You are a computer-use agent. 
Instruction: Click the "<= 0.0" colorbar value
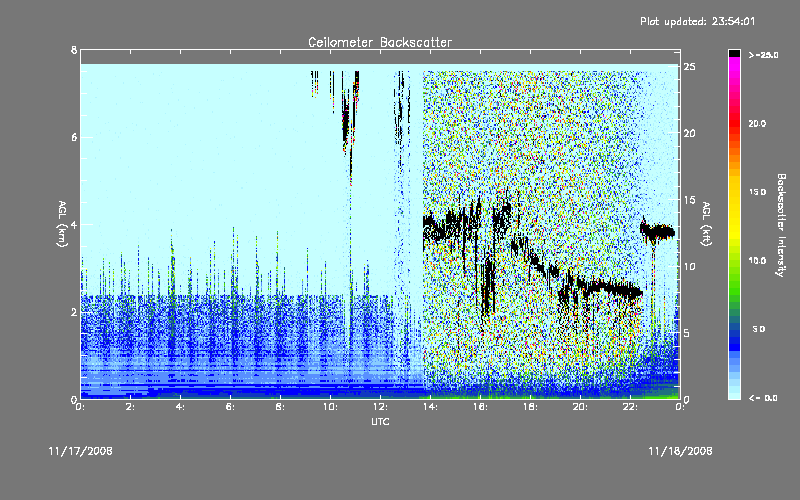point(763,398)
